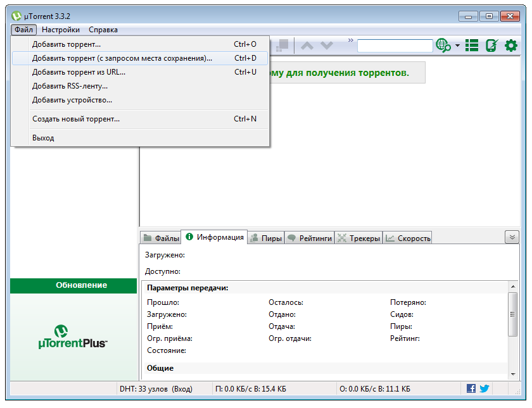Click the µTorrentPlus banner

click(73, 337)
